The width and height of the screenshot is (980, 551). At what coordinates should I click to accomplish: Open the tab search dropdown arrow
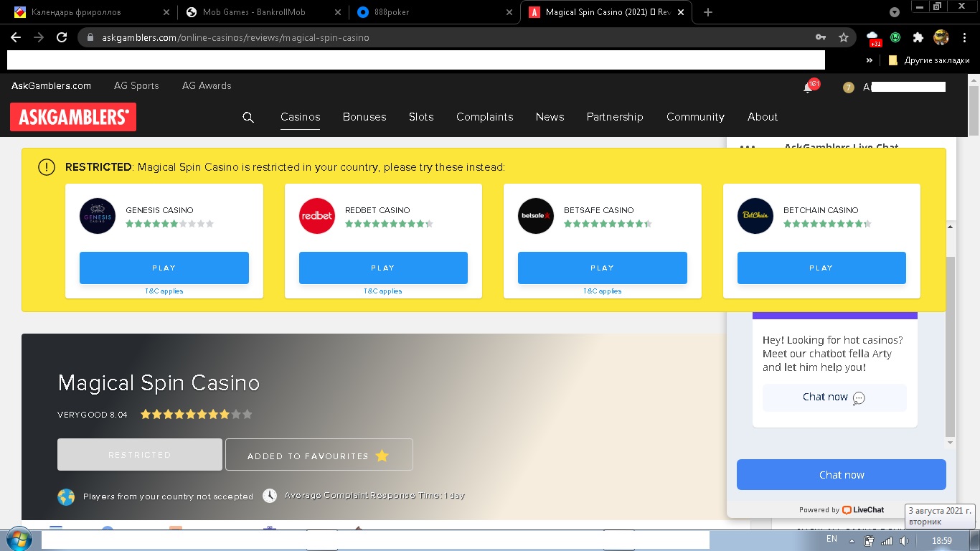click(895, 12)
